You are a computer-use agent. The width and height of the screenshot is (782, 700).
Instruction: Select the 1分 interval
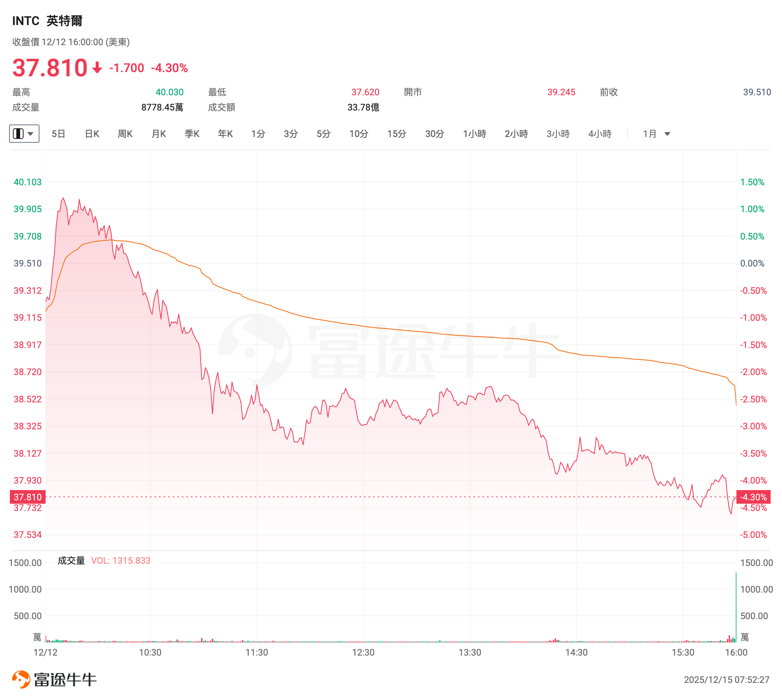pos(258,134)
